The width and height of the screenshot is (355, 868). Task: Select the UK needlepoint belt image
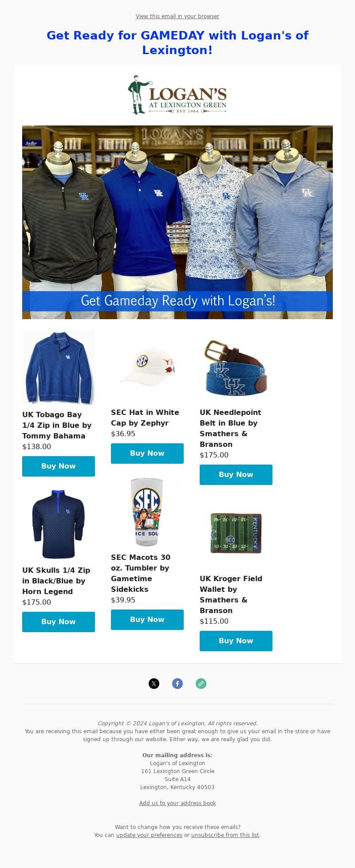(x=236, y=367)
